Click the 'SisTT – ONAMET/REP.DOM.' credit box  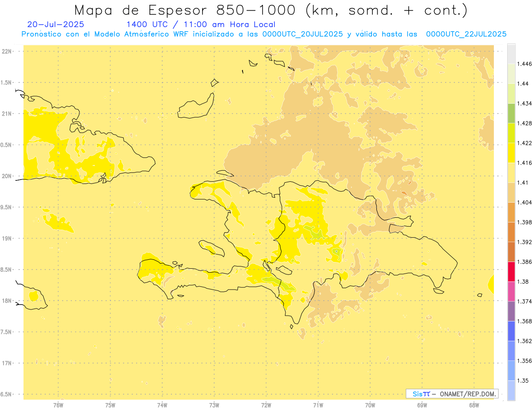click(x=452, y=394)
